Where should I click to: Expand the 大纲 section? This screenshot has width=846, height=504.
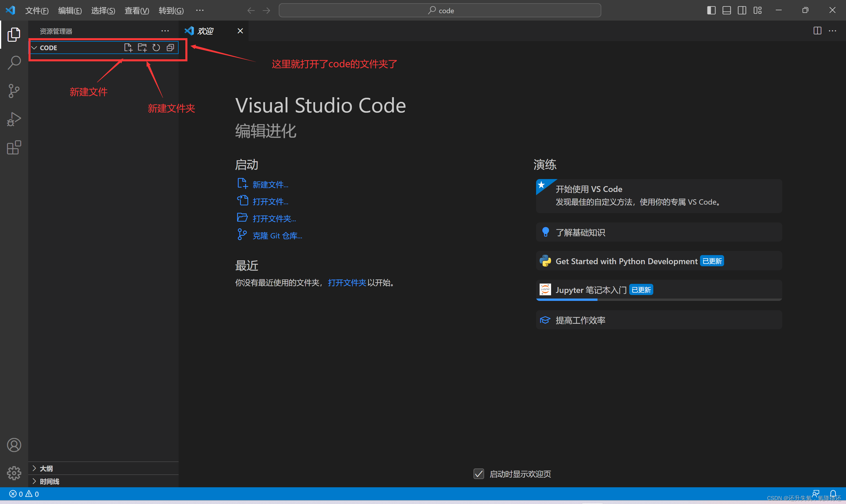click(104, 468)
